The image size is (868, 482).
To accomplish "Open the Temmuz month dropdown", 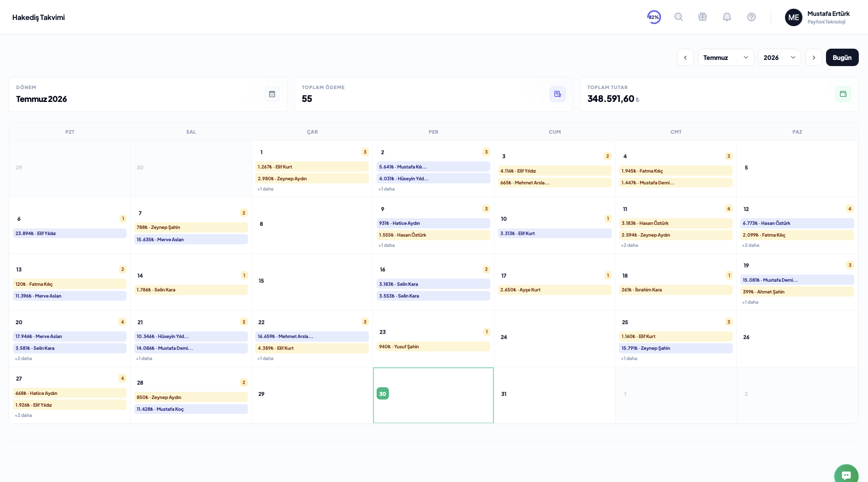I will pyautogui.click(x=726, y=57).
